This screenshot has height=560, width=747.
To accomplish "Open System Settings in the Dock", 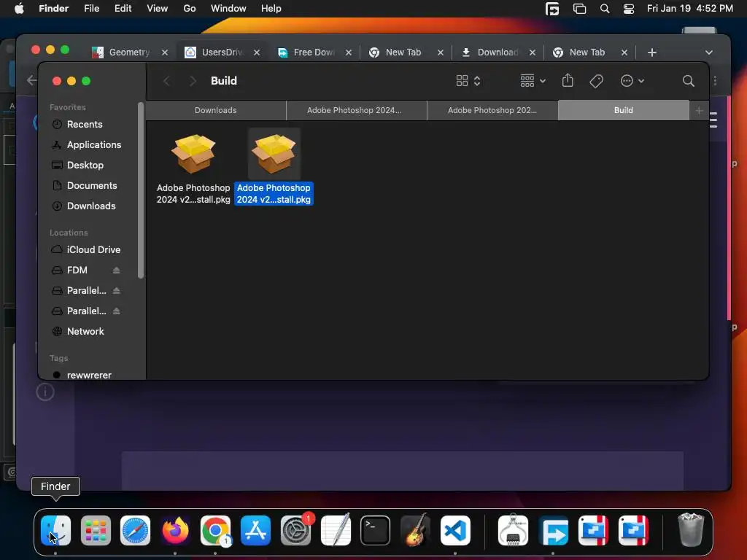I will click(296, 531).
